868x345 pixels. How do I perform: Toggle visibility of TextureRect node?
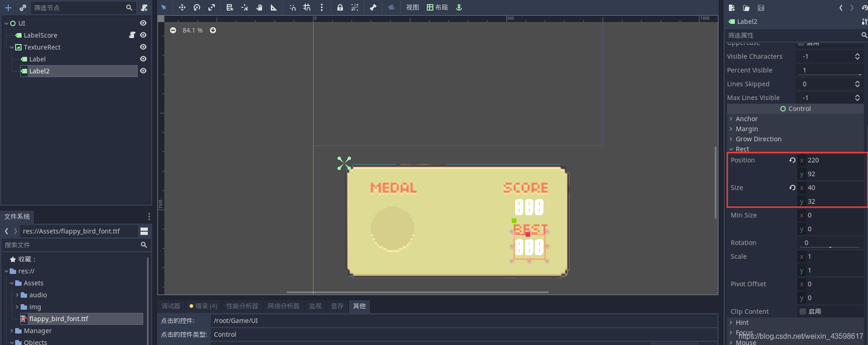(x=143, y=47)
